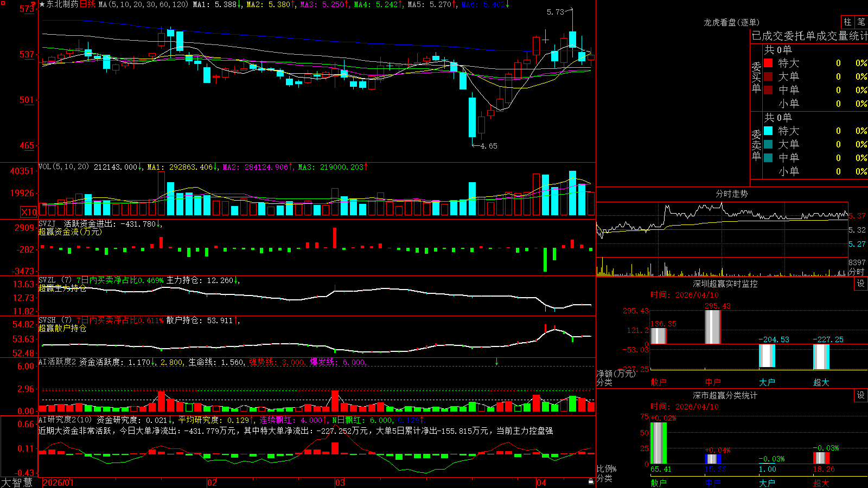The height and width of the screenshot is (488, 868).
Task: Open 设 settings for 深市超赢分类统计
Action: (861, 395)
